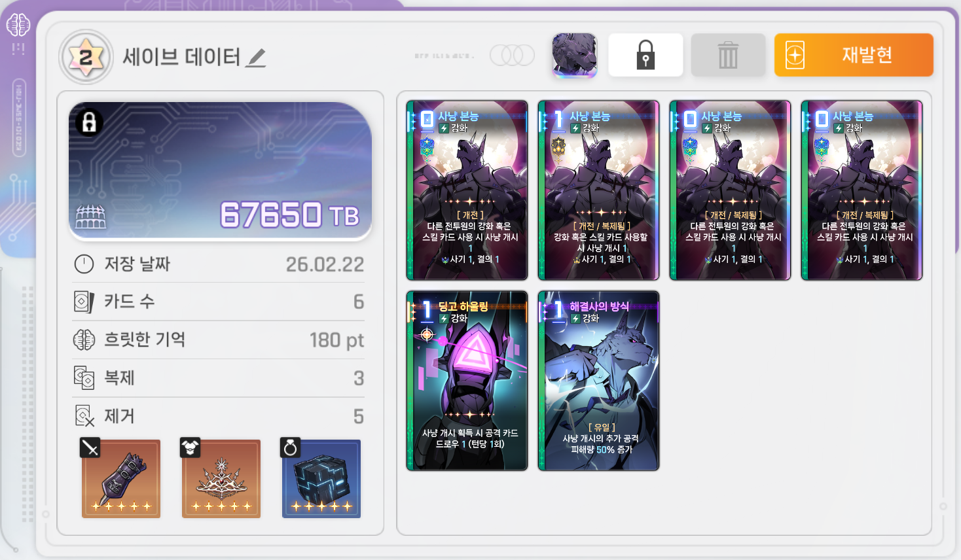The width and height of the screenshot is (961, 560).
Task: Select the cost 1 사냥 본능 card
Action: [x=598, y=190]
